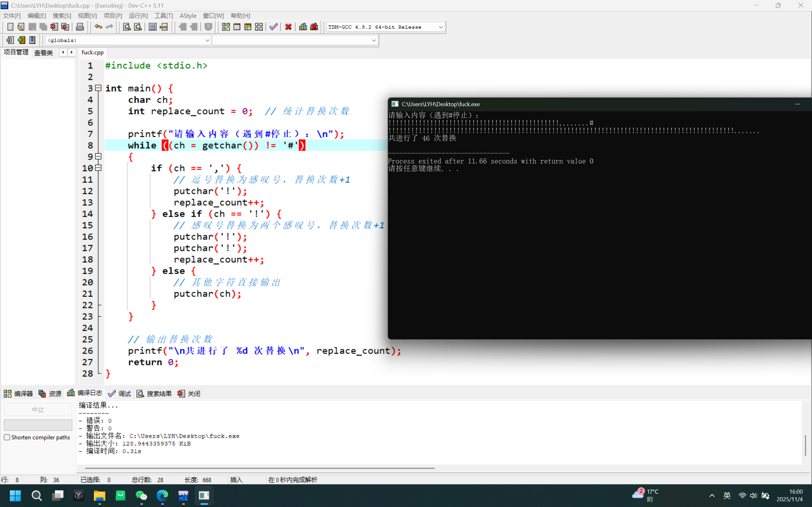
Task: Collapse the main function fold at line 3
Action: pyautogui.click(x=98, y=88)
